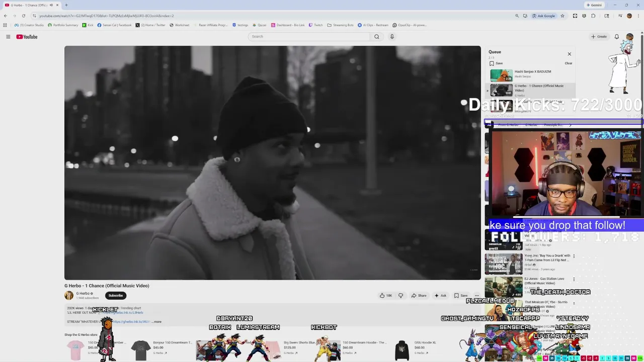Go to the YouTube home logo
644x362 pixels.
pyautogui.click(x=27, y=37)
